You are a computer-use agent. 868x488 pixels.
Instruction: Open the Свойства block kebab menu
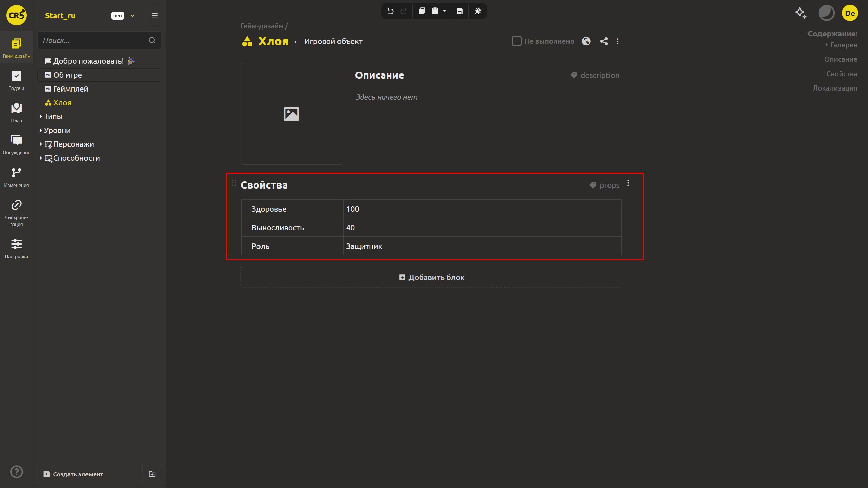628,183
